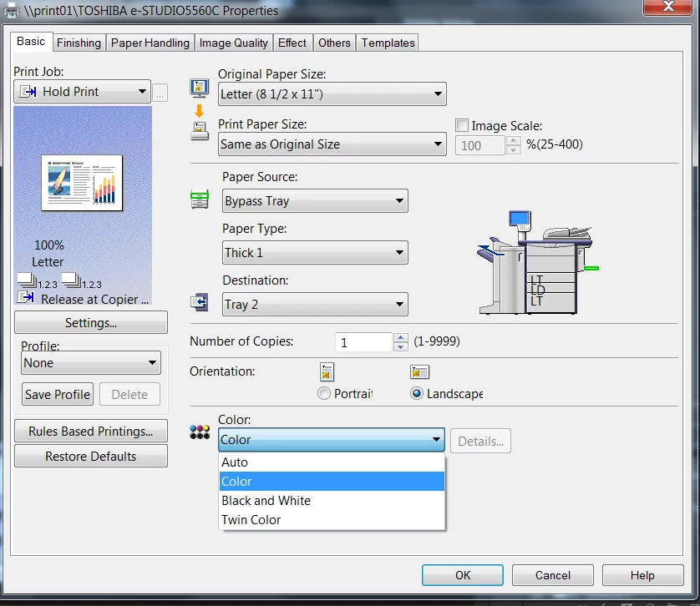Click the Hold Print icon in Print Job box
This screenshot has height=606, width=700.
[28, 92]
